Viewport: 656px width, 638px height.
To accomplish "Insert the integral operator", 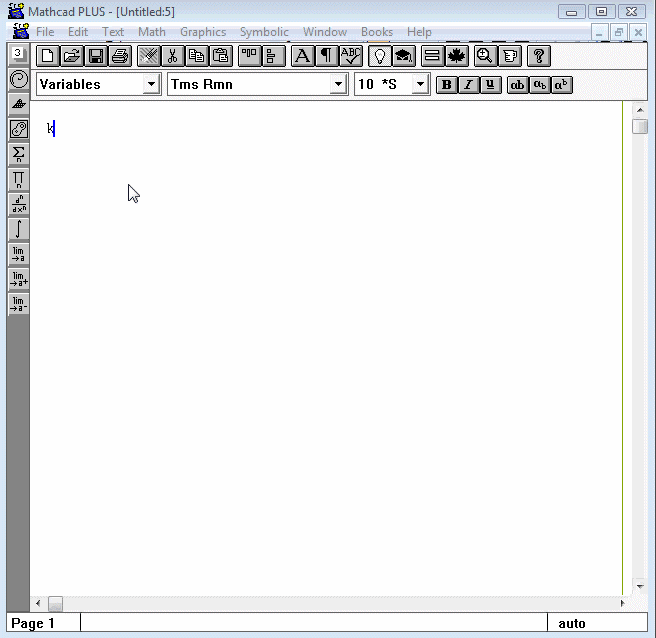I will pos(18,229).
